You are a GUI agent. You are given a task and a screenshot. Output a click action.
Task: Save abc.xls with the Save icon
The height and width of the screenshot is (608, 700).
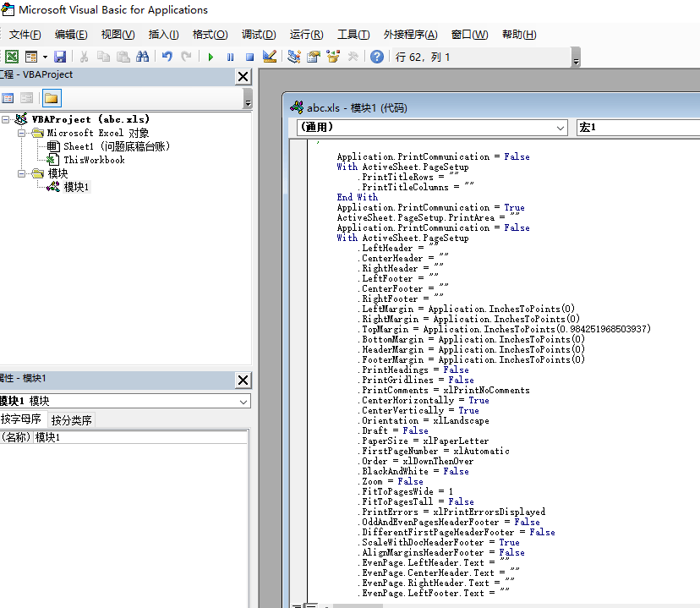[x=59, y=56]
